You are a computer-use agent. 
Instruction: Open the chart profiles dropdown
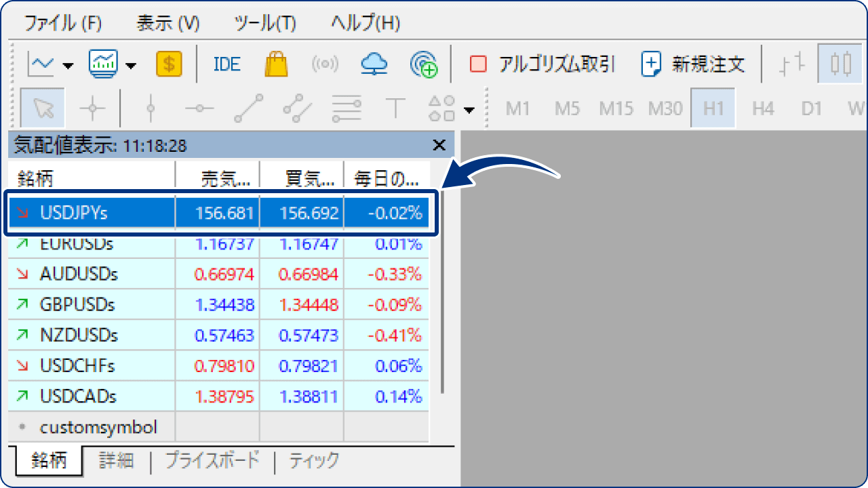pos(131,64)
